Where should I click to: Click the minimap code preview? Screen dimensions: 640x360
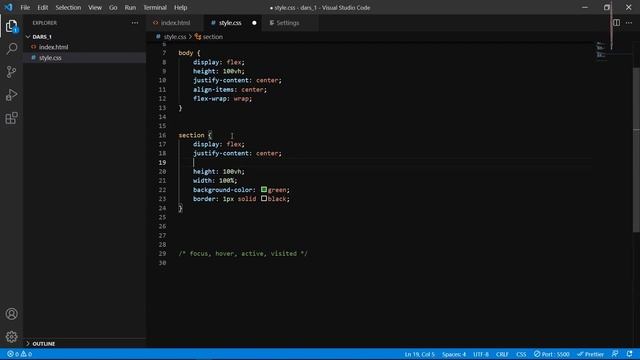pyautogui.click(x=601, y=51)
